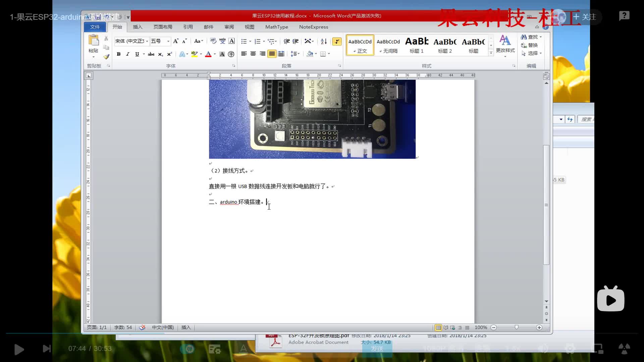Click the Text Effects glowing A icon
This screenshot has width=644, height=362.
[x=182, y=54]
